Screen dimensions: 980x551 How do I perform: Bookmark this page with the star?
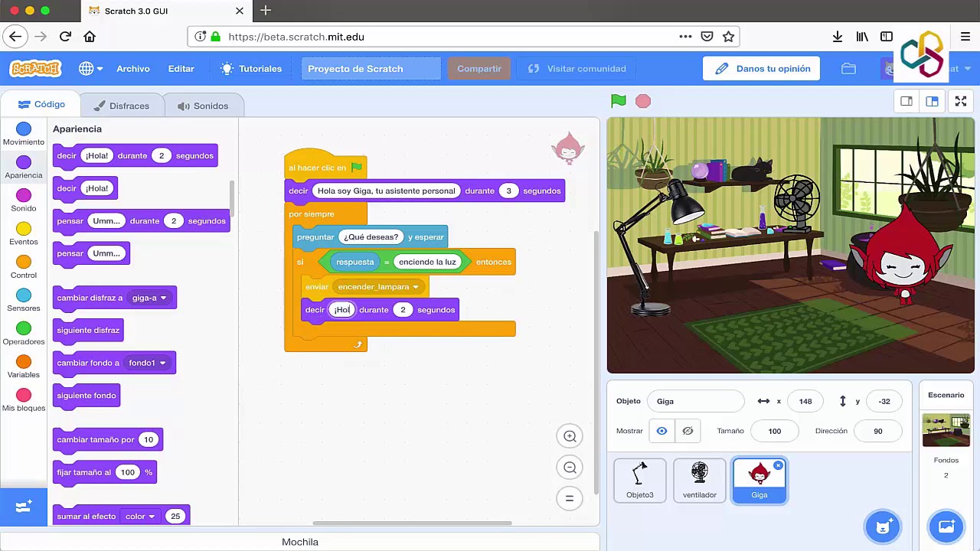[x=728, y=37]
